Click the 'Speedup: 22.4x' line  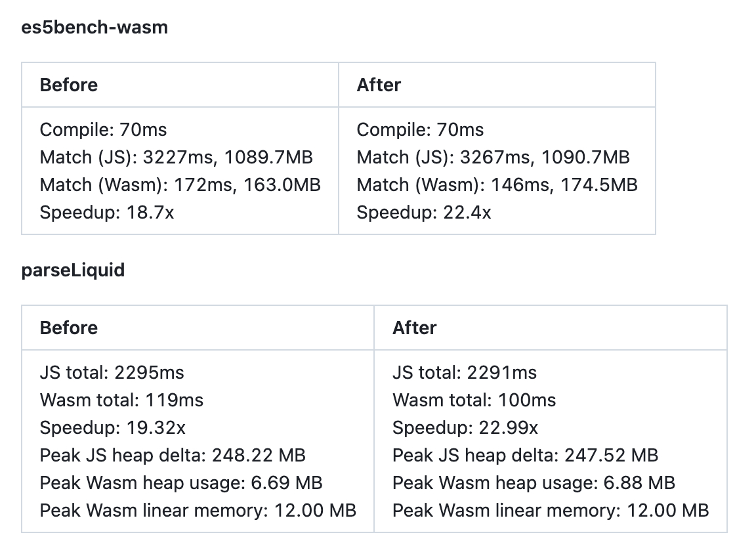pyautogui.click(x=424, y=213)
